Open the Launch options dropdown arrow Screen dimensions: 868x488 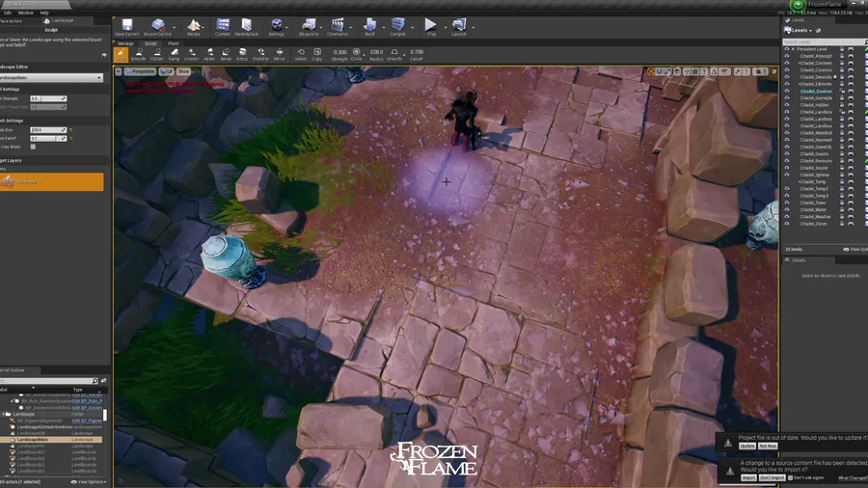click(x=474, y=27)
